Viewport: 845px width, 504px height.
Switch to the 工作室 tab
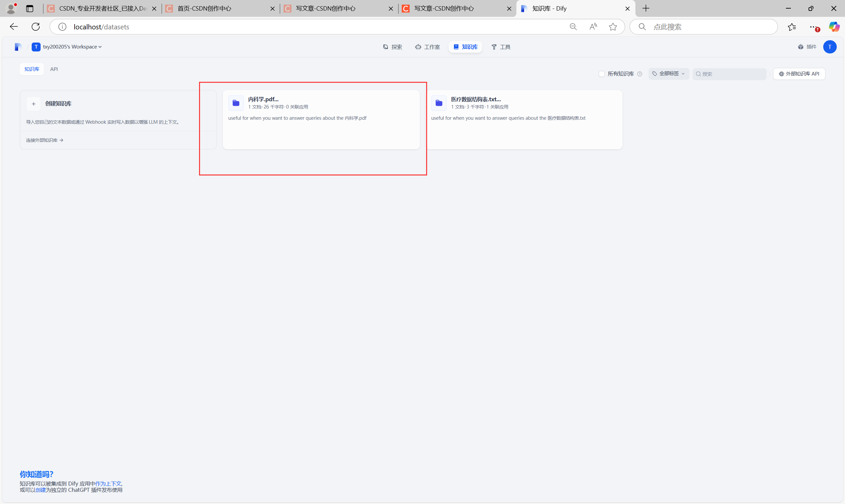point(427,47)
